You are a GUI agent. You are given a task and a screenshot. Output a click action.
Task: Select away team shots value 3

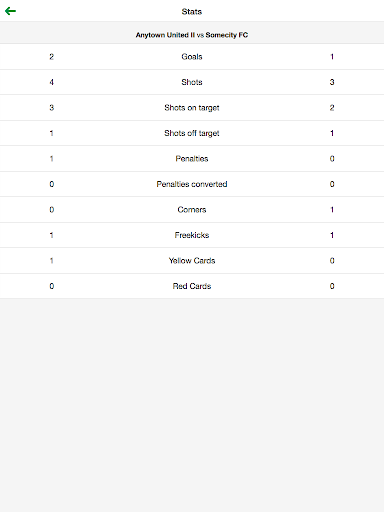332,82
